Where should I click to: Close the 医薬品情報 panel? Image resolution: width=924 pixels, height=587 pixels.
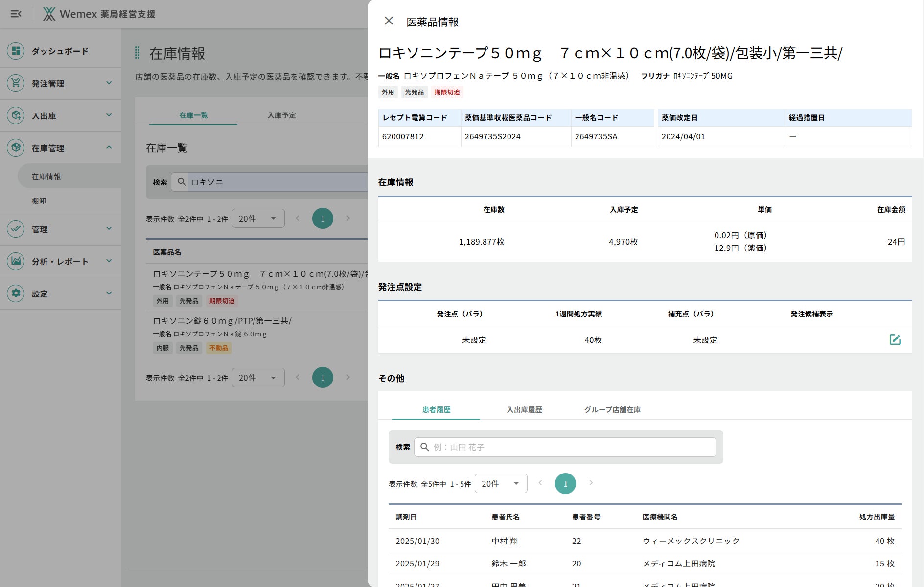(x=389, y=21)
